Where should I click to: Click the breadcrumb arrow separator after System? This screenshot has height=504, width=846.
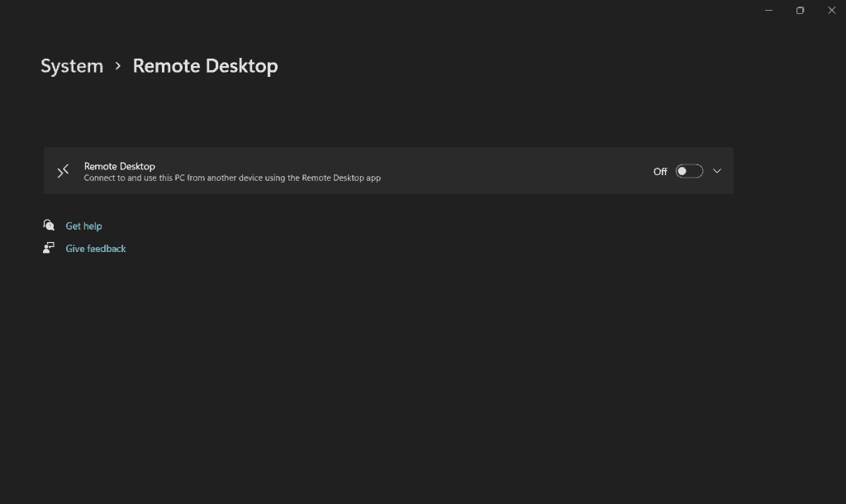coord(118,66)
